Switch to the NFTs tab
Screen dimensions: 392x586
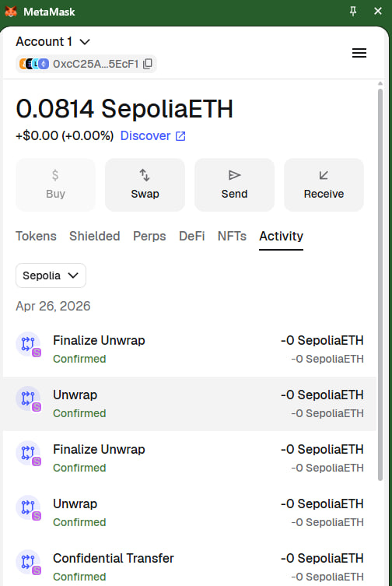(232, 237)
